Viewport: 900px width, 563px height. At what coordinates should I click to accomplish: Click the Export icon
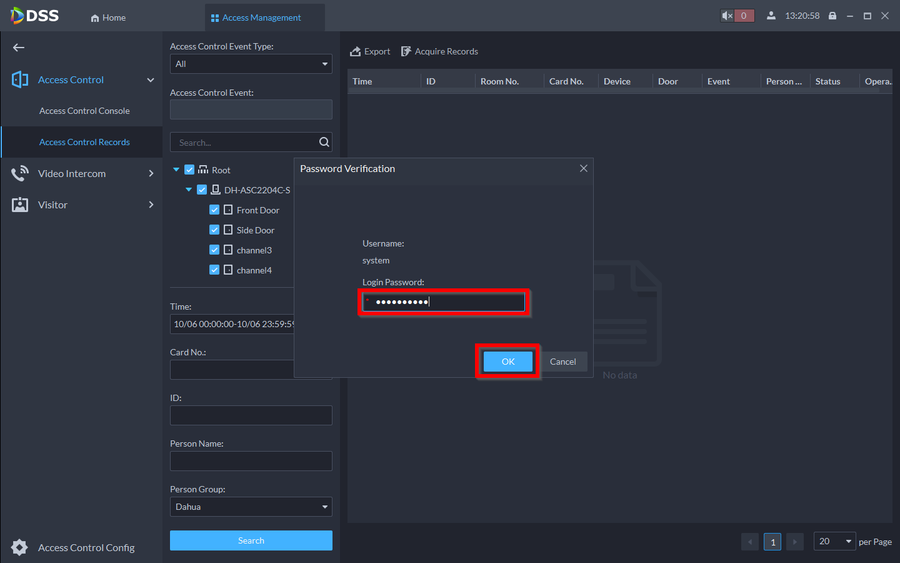coord(355,51)
